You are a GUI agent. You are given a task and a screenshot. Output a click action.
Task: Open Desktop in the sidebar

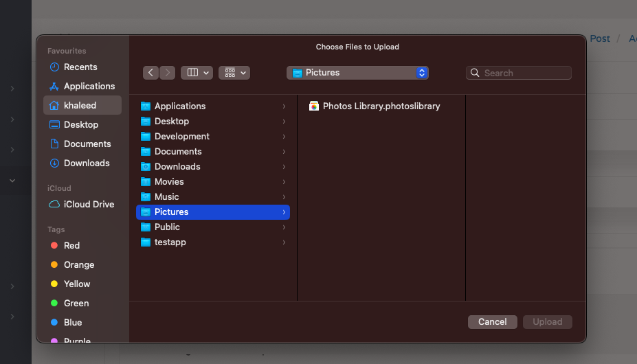pos(81,125)
